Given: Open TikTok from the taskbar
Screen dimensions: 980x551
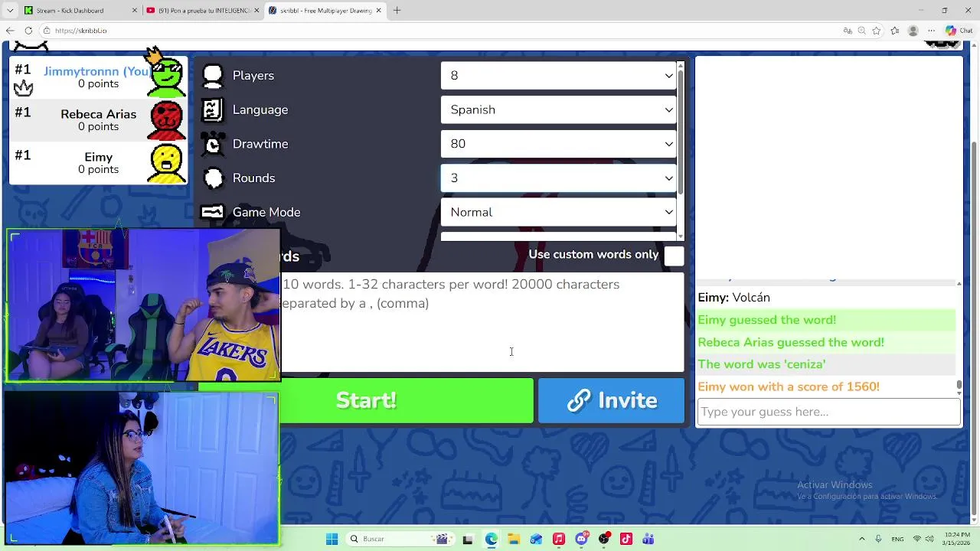Looking at the screenshot, I should [x=626, y=539].
